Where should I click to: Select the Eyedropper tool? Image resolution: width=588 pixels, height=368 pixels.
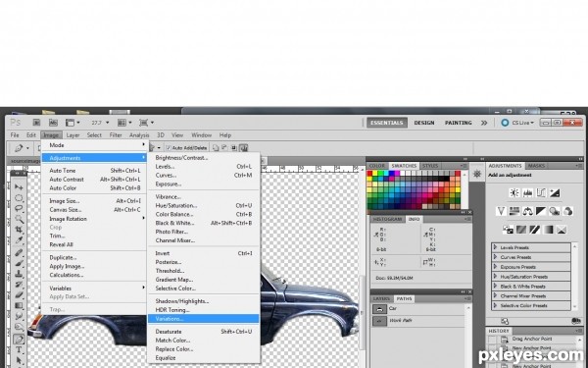pos(19,240)
